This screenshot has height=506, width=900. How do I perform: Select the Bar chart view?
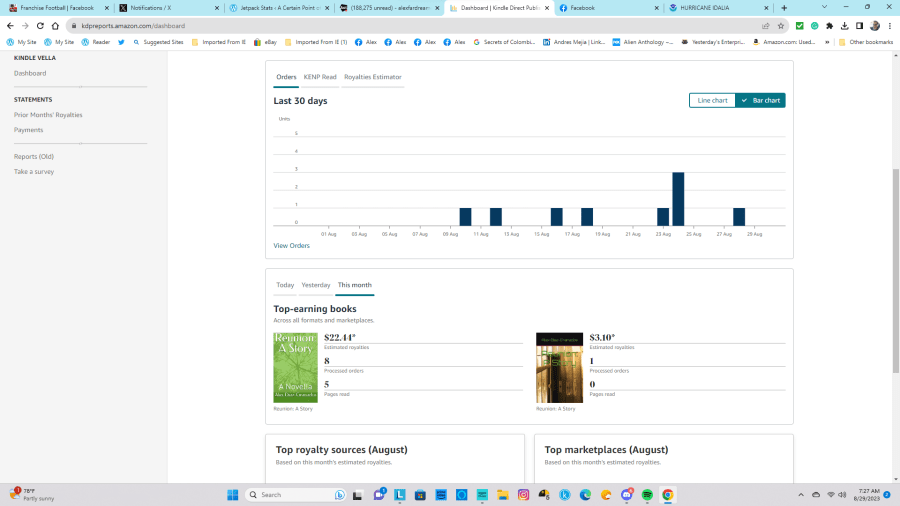[x=761, y=100]
